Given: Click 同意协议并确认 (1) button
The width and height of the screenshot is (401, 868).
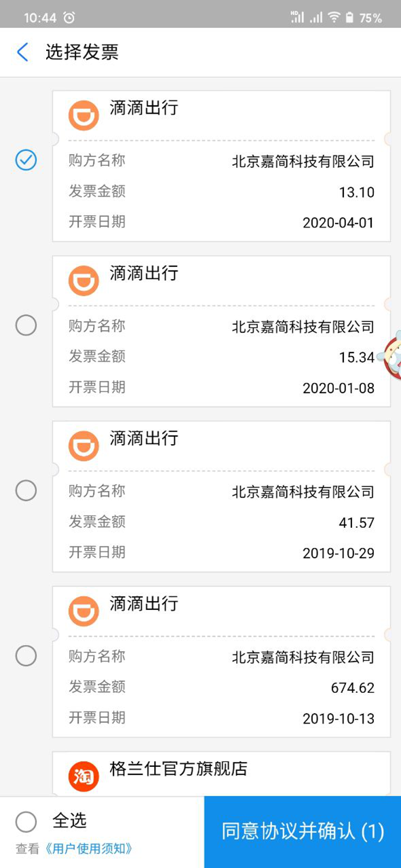Looking at the screenshot, I should [303, 832].
